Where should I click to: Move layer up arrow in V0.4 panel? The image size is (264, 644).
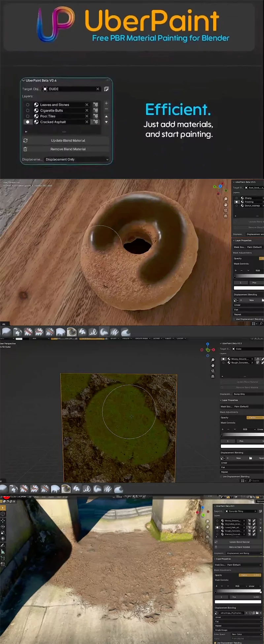[106, 117]
